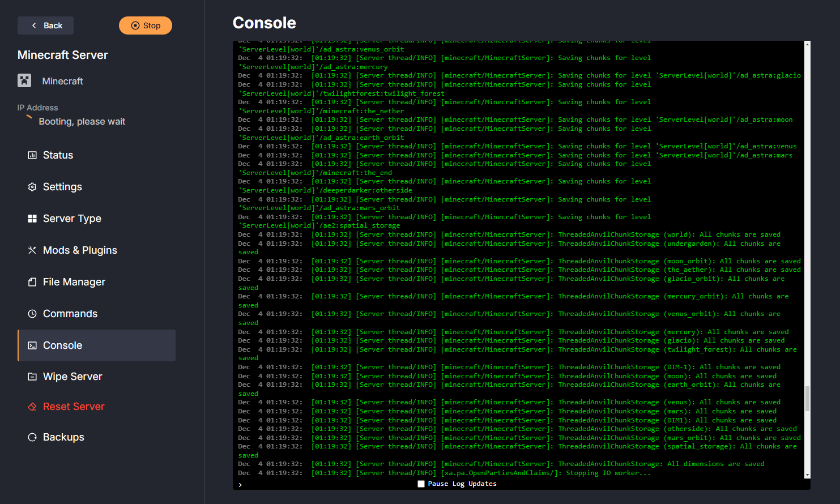Screen dimensions: 840x504
Task: Select the Mods & Plugins wrench icon
Action: [x=32, y=250]
